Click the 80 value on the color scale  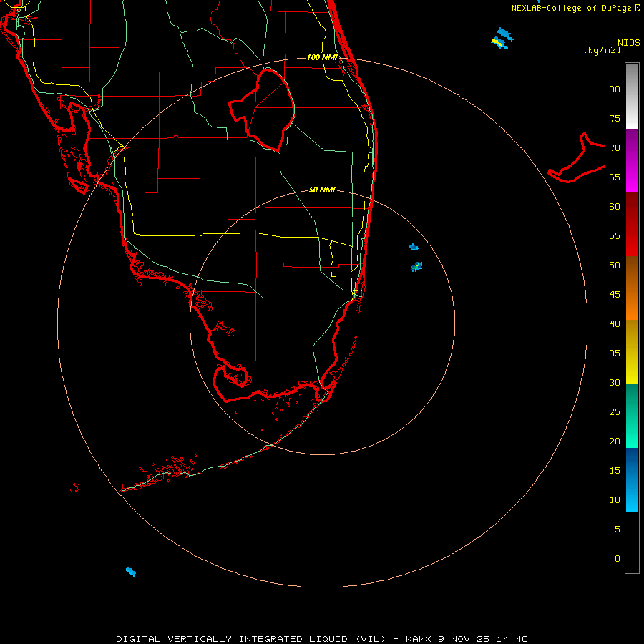coord(615,89)
